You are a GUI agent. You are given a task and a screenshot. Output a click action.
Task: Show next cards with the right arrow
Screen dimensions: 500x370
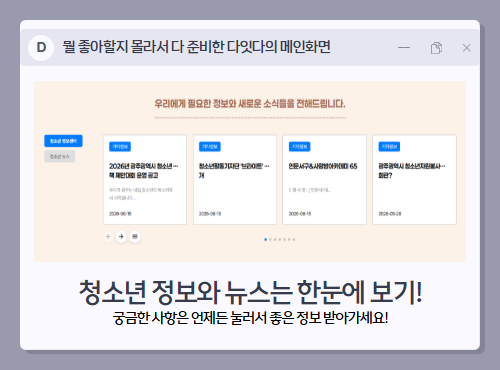pyautogui.click(x=121, y=237)
